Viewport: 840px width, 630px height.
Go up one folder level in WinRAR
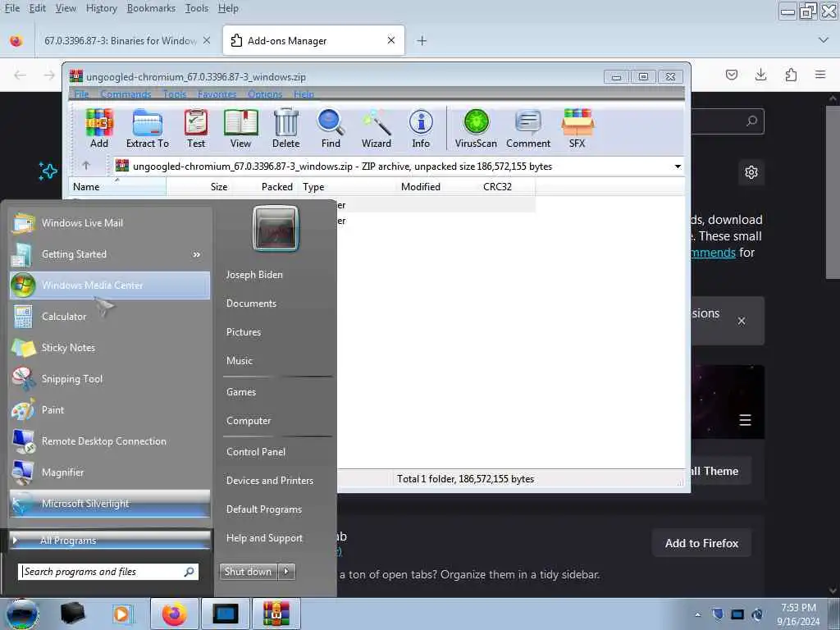point(86,166)
